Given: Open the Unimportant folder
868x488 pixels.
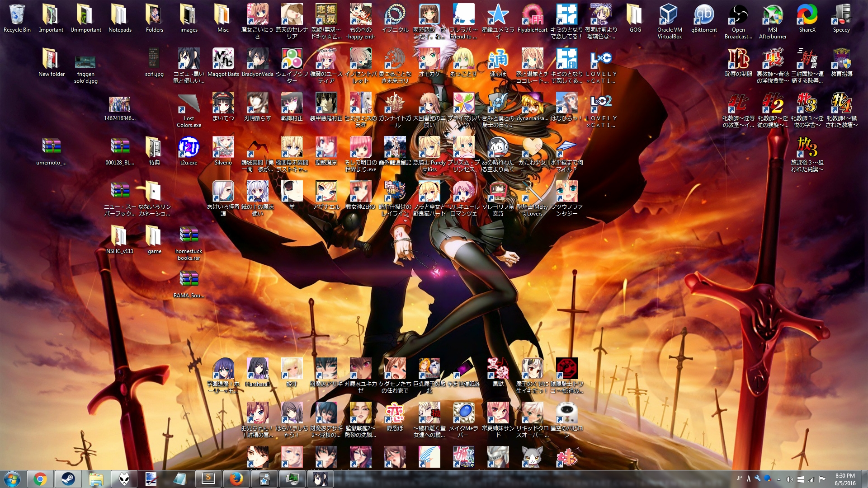Looking at the screenshot, I should [x=86, y=18].
